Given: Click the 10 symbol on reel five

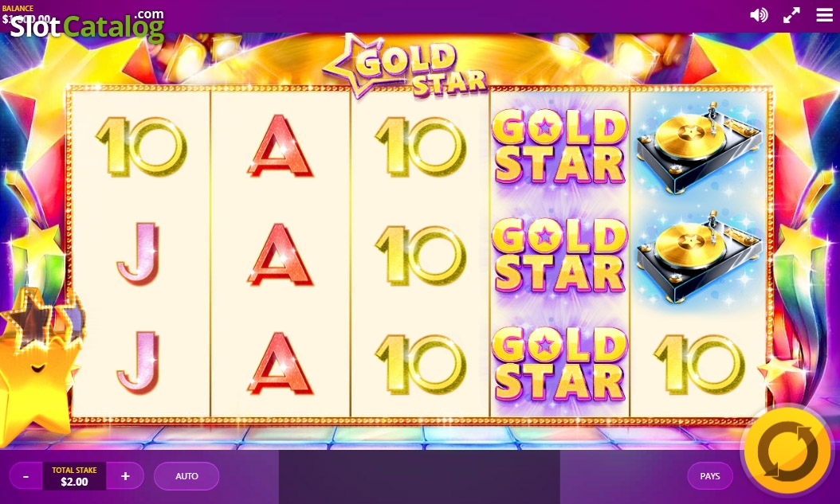Looking at the screenshot, I should (x=699, y=365).
